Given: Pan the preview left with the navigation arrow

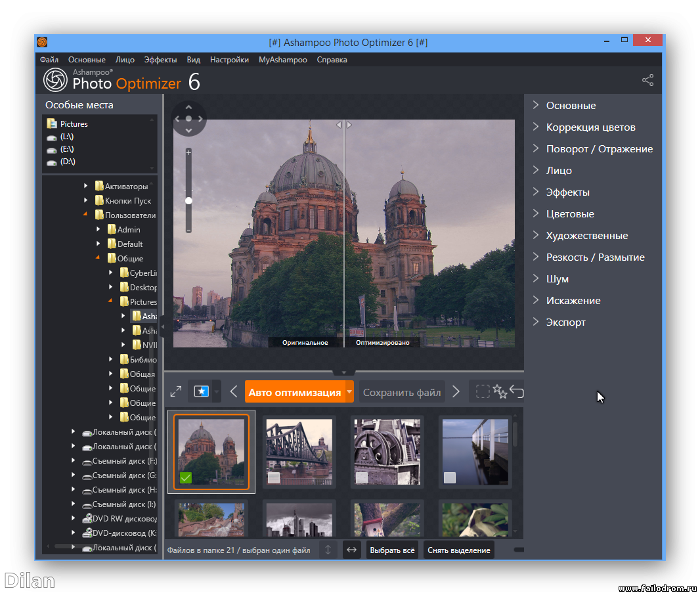Looking at the screenshot, I should click(177, 119).
